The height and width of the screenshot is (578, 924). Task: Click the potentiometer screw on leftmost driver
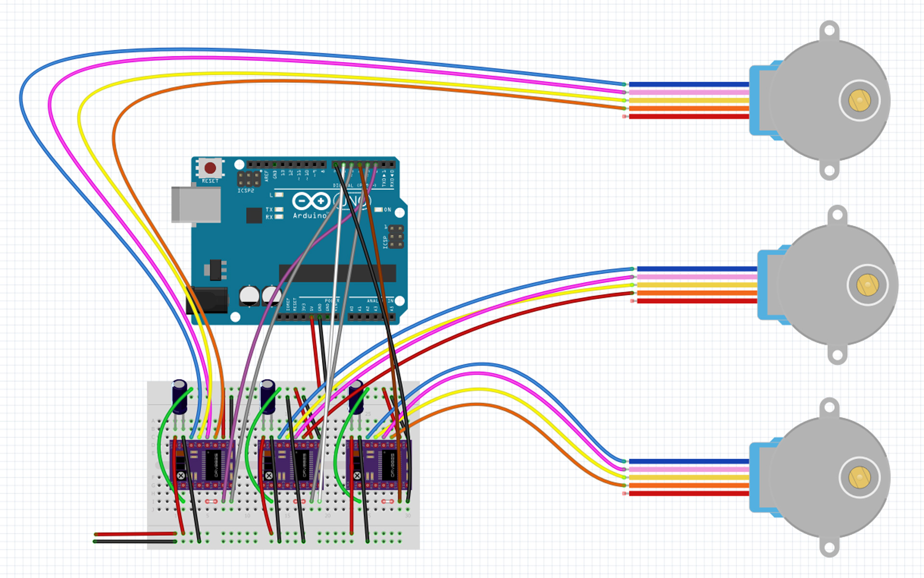(181, 475)
